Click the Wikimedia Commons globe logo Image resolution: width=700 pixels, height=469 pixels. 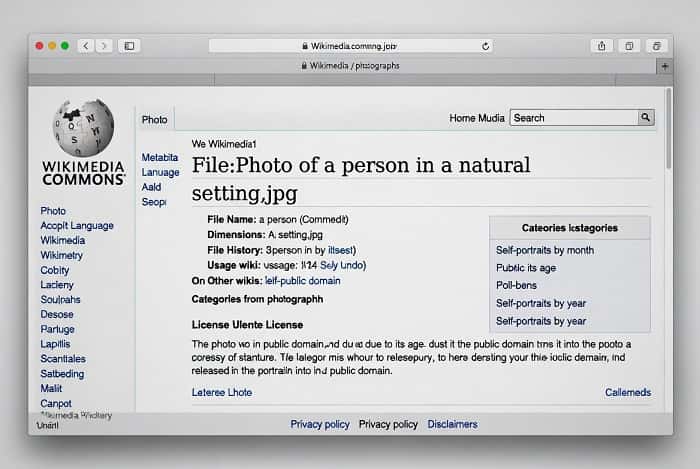coord(83,127)
